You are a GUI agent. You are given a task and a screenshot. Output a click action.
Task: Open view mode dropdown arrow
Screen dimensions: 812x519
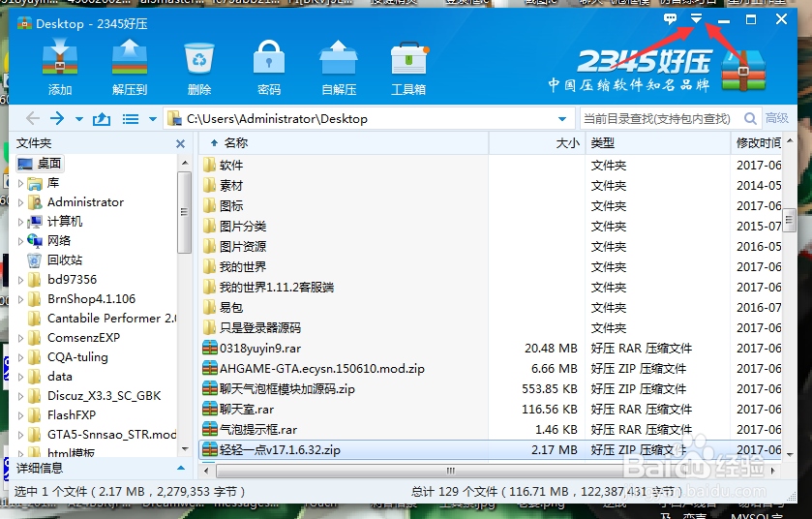point(153,119)
